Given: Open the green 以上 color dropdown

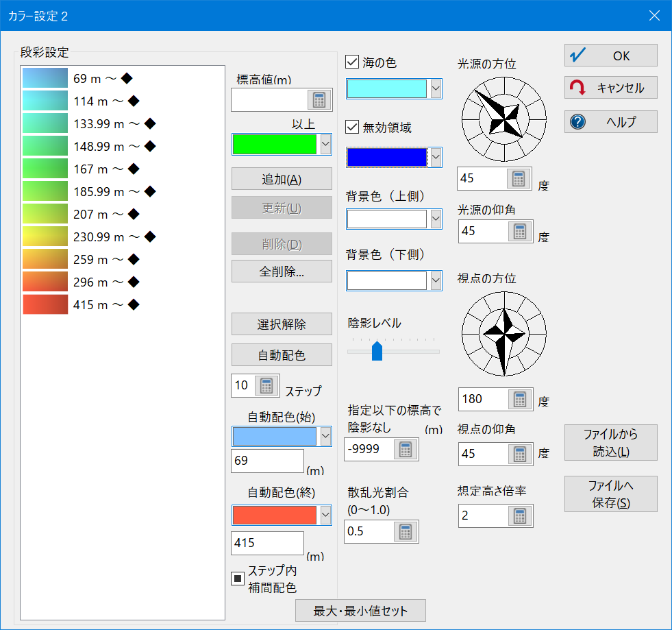Looking at the screenshot, I should (x=325, y=144).
